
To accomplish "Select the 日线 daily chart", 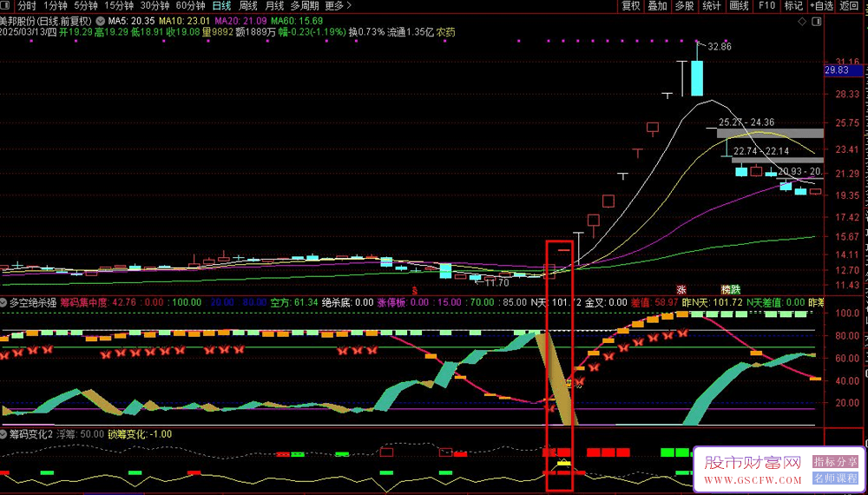I will pyautogui.click(x=221, y=6).
